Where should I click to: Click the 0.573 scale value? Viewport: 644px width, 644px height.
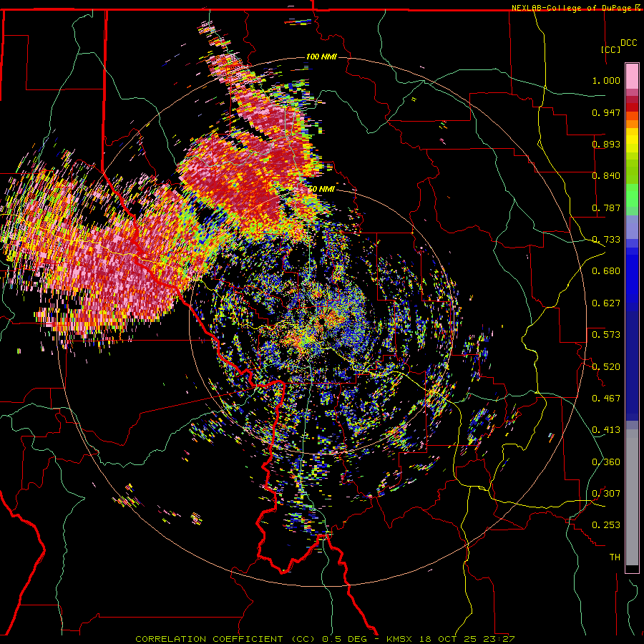[x=606, y=335]
